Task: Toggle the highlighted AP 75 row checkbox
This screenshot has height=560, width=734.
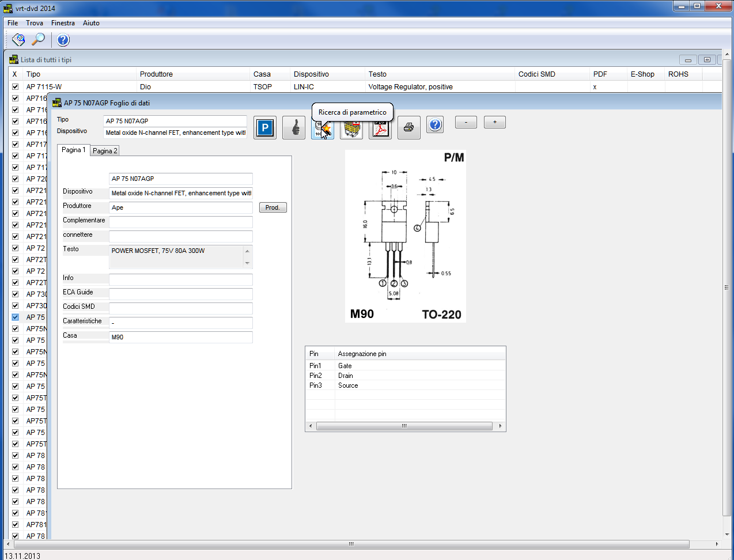Action: tap(16, 317)
